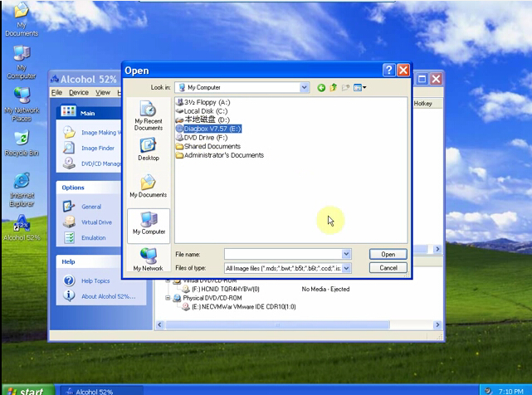Collapse the Virtual DVD/CD-ROM tree node
The width and height of the screenshot is (532, 395).
tap(168, 280)
